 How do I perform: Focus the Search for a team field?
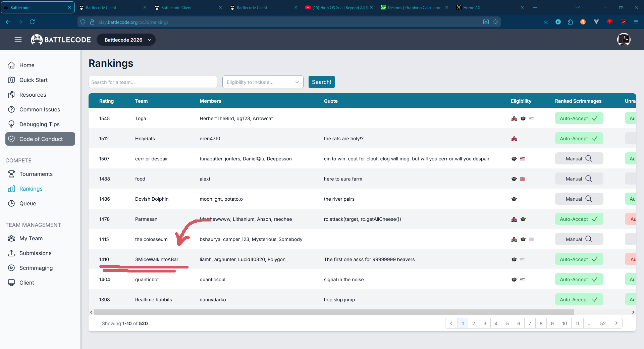tap(153, 82)
